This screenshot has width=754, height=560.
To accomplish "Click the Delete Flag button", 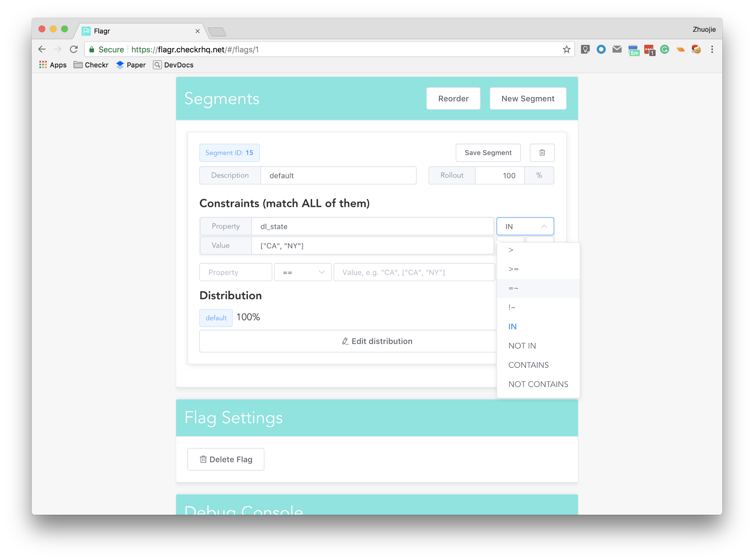I will pyautogui.click(x=226, y=459).
